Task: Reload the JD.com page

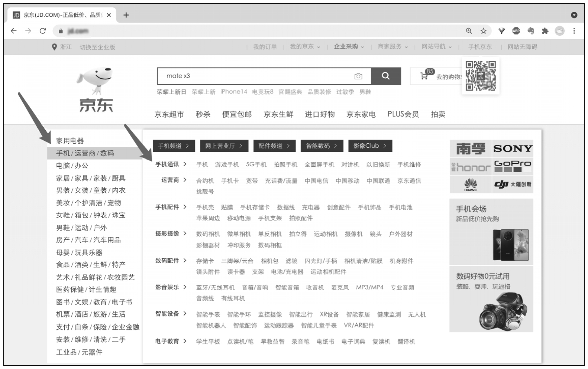Action: [x=43, y=31]
